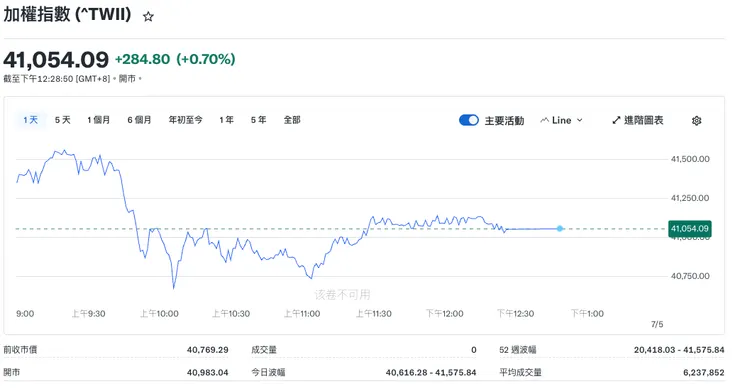Choose the 1 年 range tab
The image size is (740, 389).
[x=227, y=120]
